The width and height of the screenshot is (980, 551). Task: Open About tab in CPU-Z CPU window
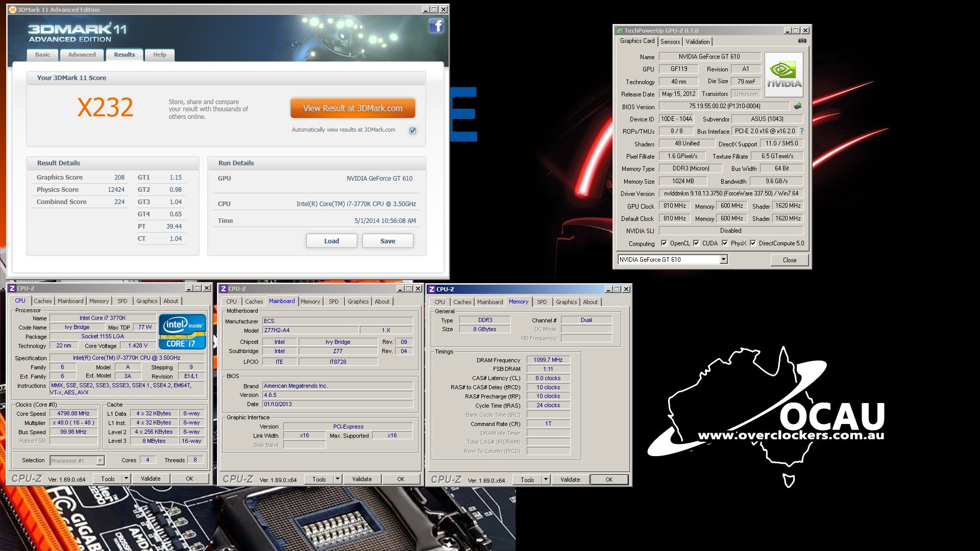point(171,301)
